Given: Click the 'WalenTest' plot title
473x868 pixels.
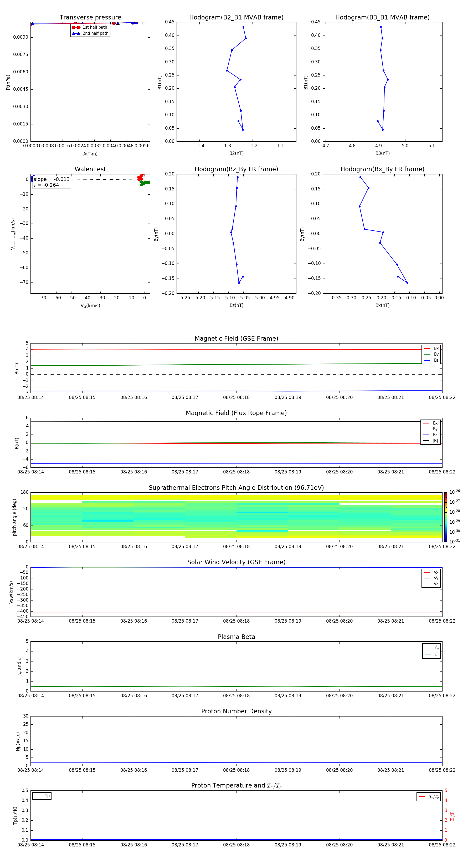Looking at the screenshot, I should [x=90, y=169].
